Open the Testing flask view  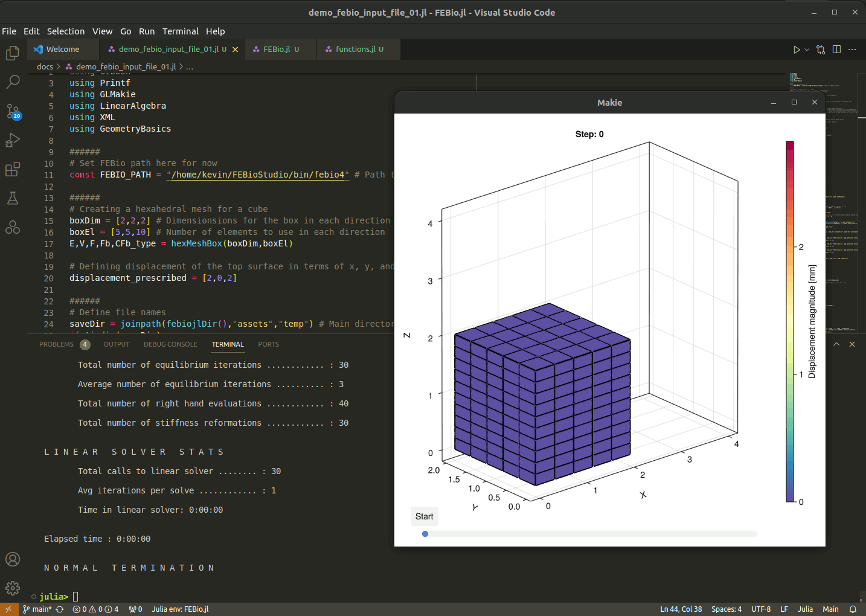pyautogui.click(x=13, y=198)
